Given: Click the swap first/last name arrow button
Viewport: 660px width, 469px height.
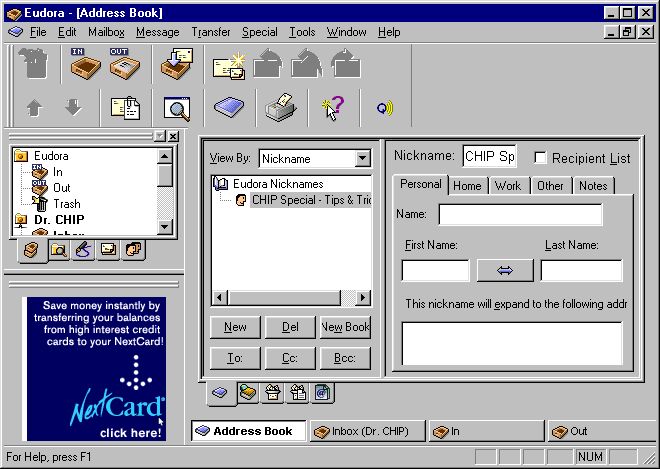Looking at the screenshot, I should coord(505,270).
